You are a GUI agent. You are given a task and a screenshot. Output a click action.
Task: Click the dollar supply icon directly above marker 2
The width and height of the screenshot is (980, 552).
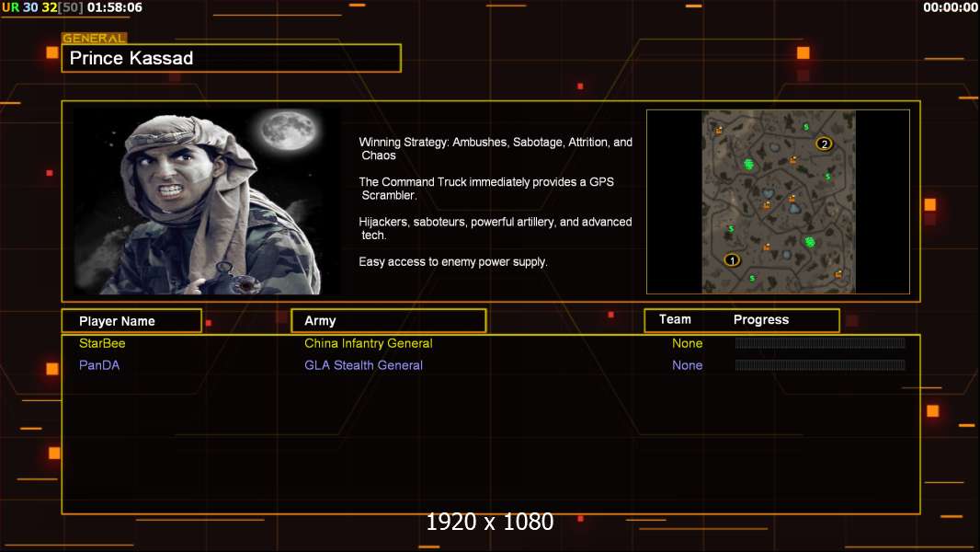[806, 127]
